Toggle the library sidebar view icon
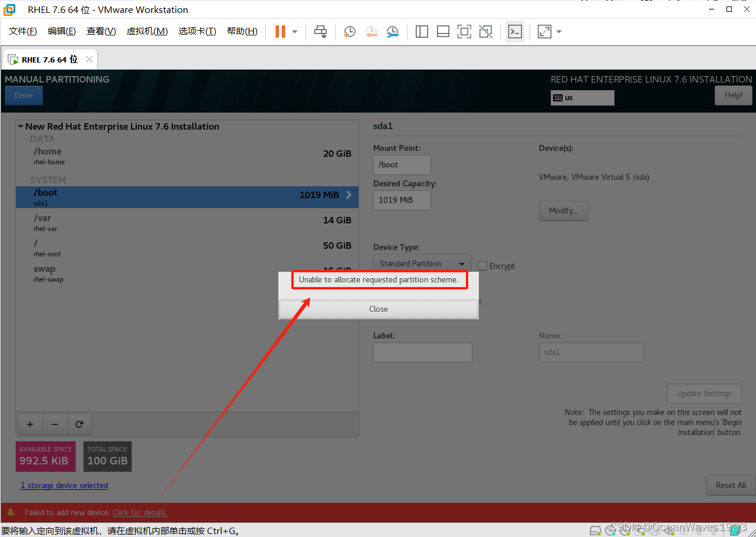Viewport: 756px width, 537px height. click(x=422, y=32)
